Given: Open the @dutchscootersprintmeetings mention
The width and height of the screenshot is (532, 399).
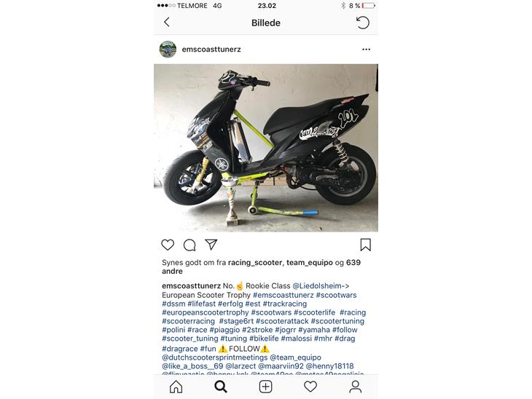Looking at the screenshot, I should click(215, 357).
